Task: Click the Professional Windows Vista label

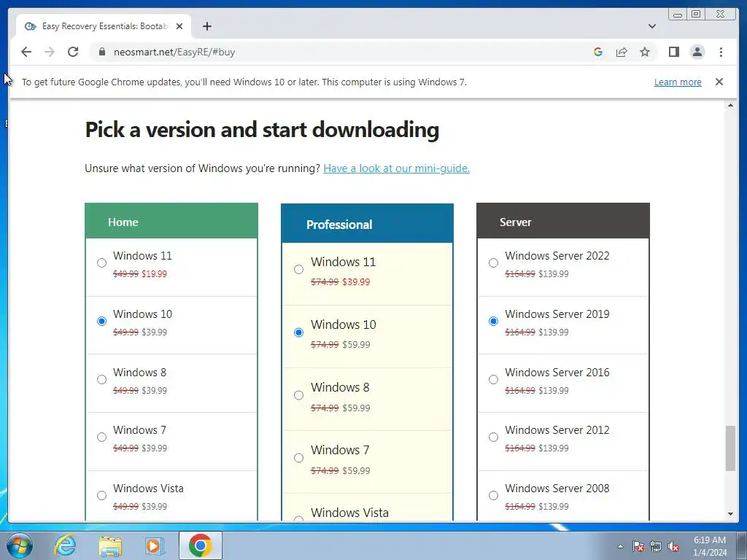Action: pyautogui.click(x=349, y=513)
